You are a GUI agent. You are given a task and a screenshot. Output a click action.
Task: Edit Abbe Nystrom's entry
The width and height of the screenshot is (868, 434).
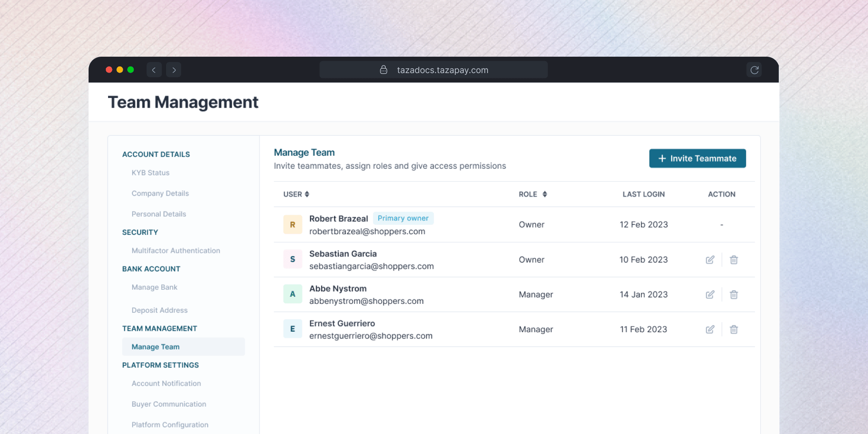(x=710, y=294)
